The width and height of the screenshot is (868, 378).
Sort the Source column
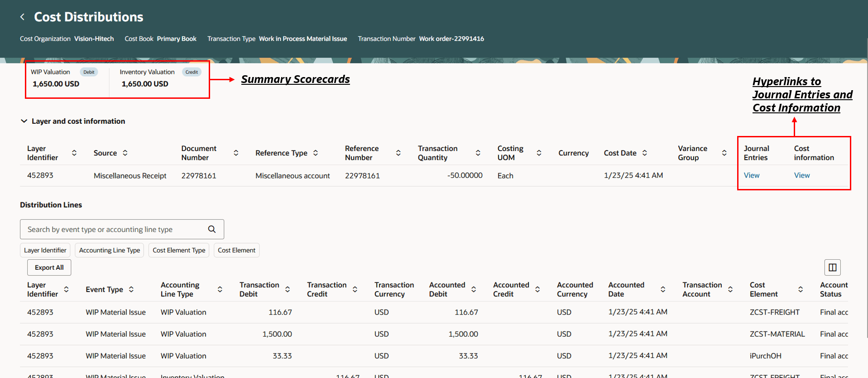coord(125,153)
